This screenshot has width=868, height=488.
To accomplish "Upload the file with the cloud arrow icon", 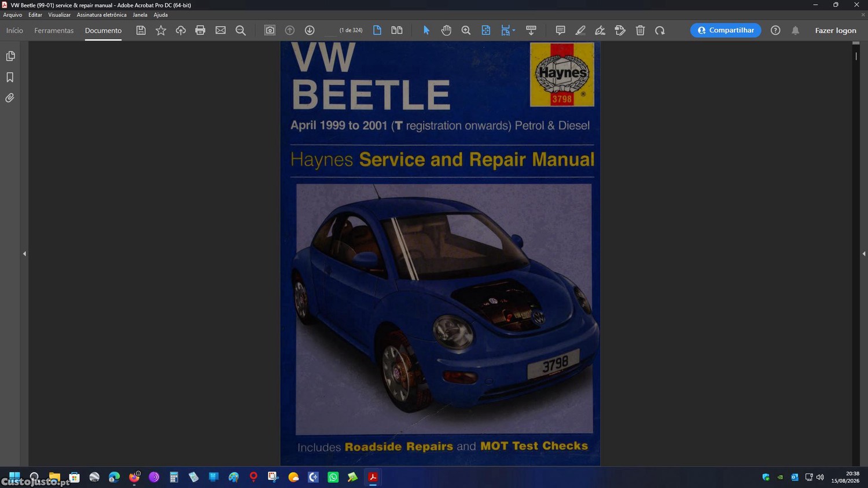I will point(181,30).
